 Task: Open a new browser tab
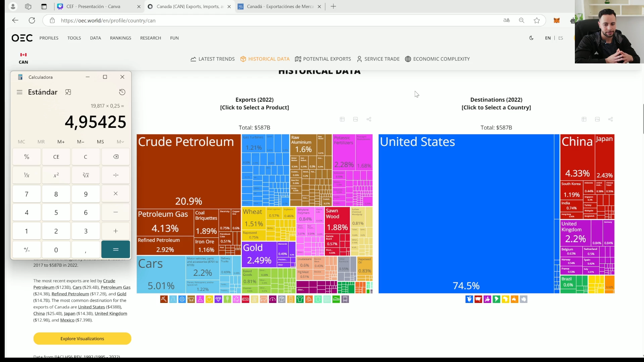[x=333, y=6]
